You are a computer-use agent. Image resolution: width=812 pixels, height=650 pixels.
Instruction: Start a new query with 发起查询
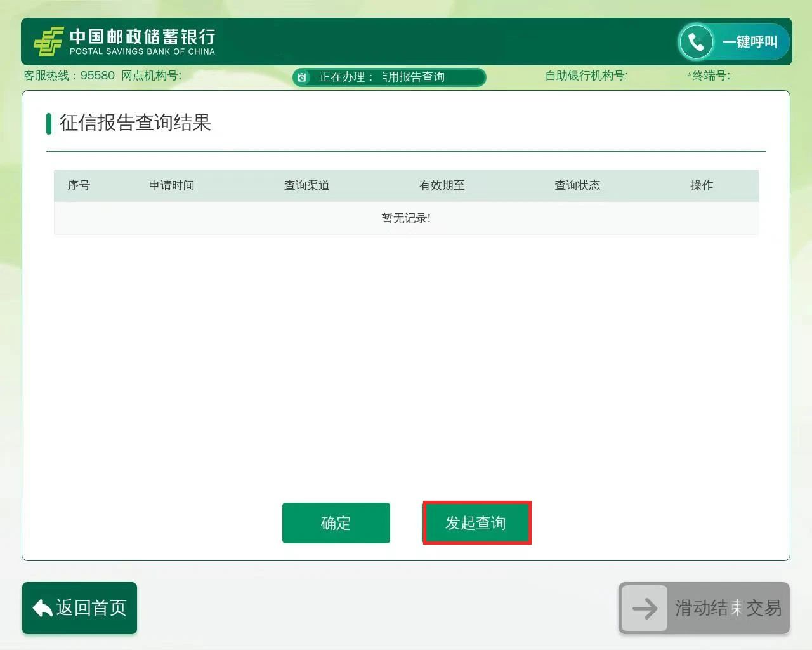coord(476,522)
